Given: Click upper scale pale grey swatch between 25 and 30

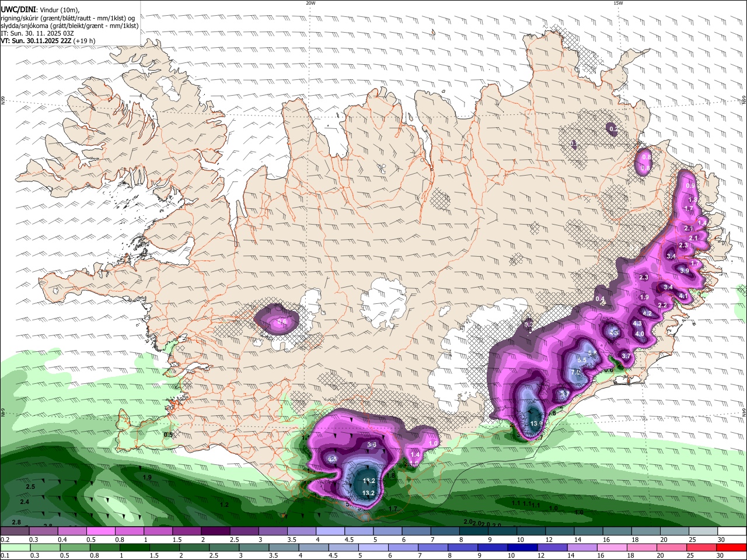Looking at the screenshot, I should [704, 531].
